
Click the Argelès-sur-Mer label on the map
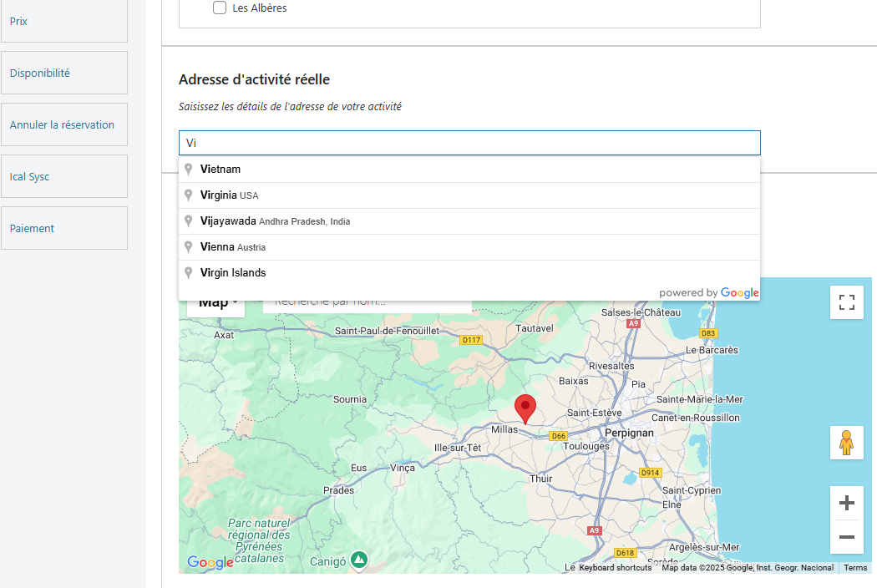tap(704, 547)
